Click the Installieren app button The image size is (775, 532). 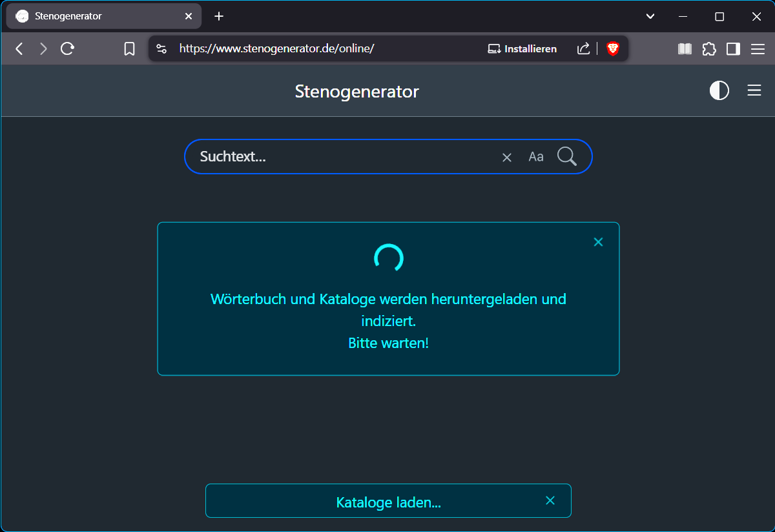(522, 49)
